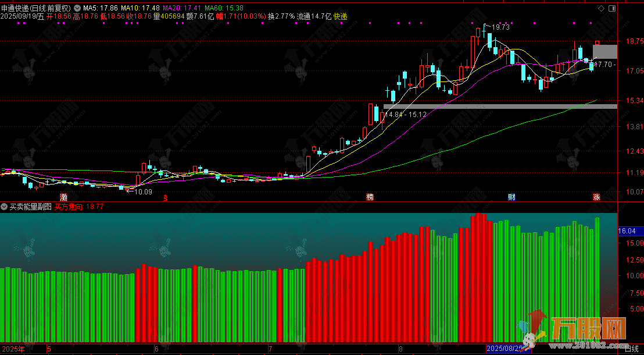644x355 pixels.
Task: Click the 14.84 - 15.12 gap label
Action: pos(405,115)
